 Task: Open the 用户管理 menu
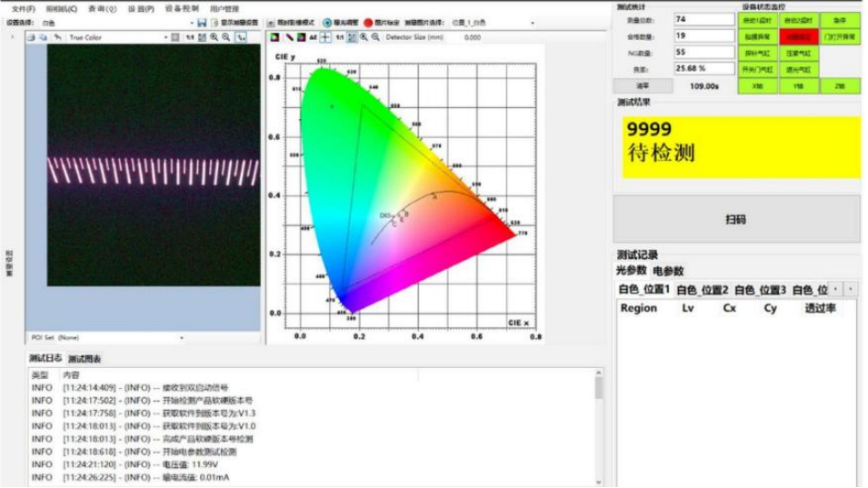(224, 9)
